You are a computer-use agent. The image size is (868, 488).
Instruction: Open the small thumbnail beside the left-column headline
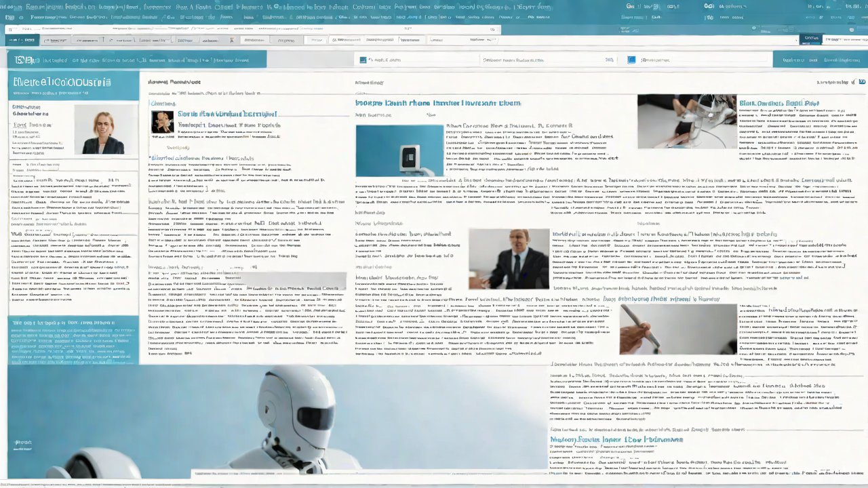162,122
